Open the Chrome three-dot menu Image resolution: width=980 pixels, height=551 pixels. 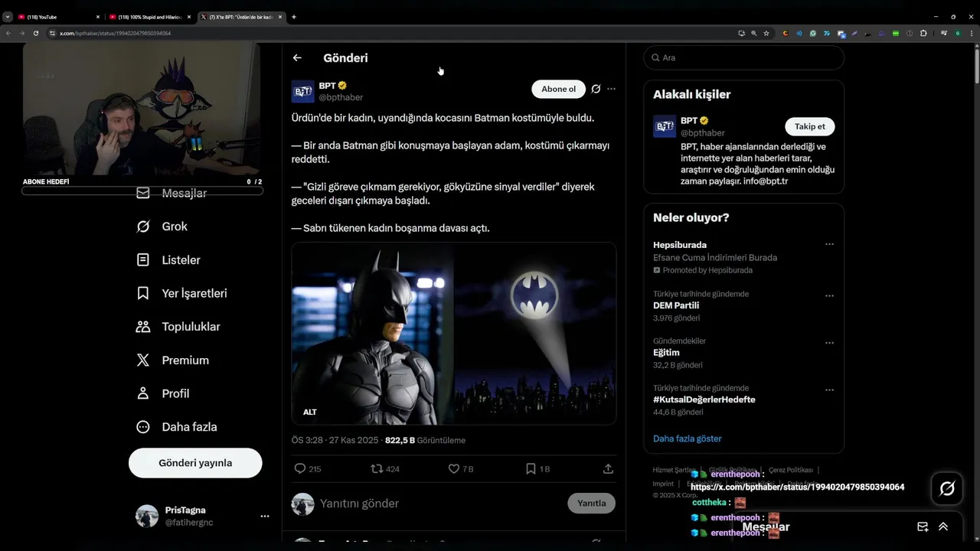(x=972, y=34)
